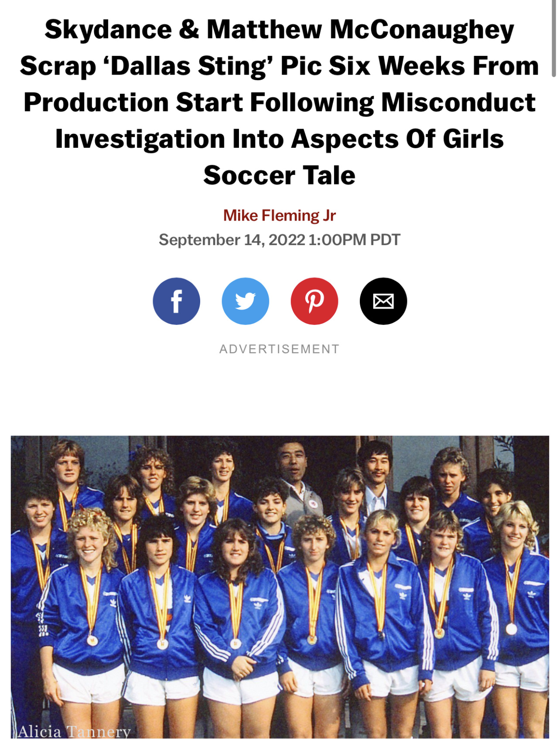Open the soccer team photo

click(x=280, y=587)
